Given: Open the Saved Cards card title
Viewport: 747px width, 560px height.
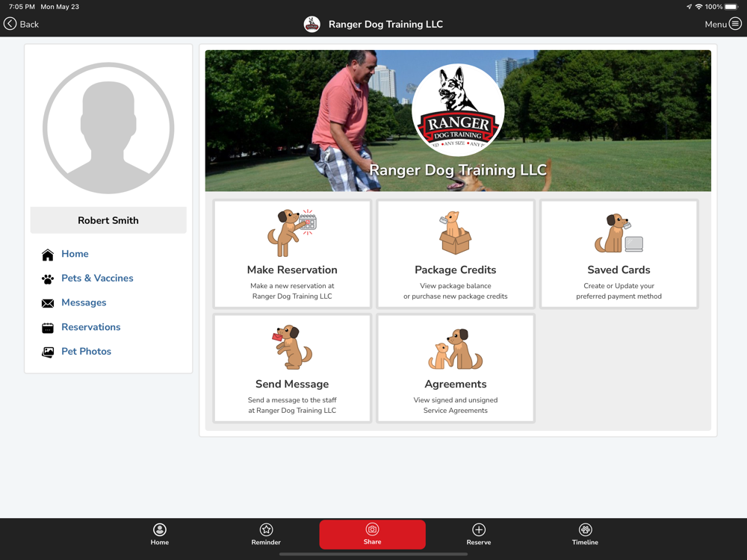Looking at the screenshot, I should pyautogui.click(x=619, y=270).
